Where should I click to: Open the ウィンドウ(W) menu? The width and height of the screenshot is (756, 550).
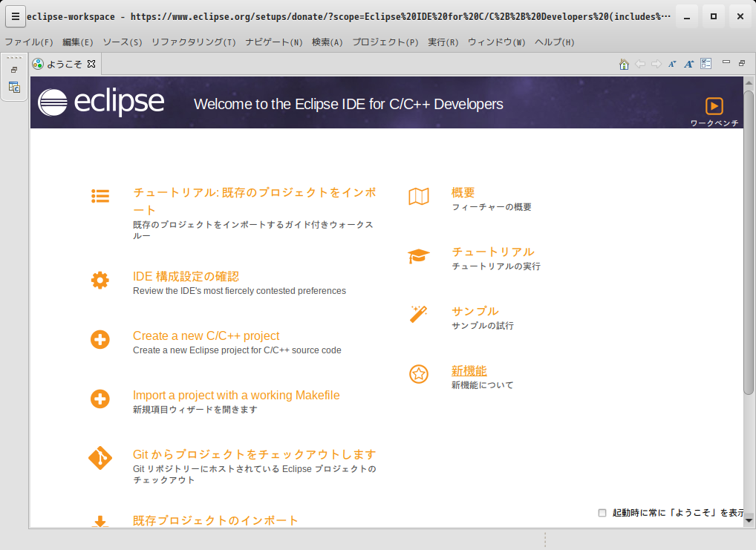(496, 42)
